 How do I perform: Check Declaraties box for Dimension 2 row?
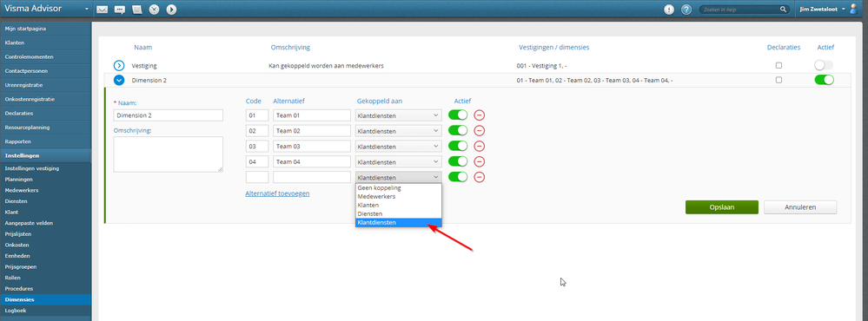(x=779, y=80)
